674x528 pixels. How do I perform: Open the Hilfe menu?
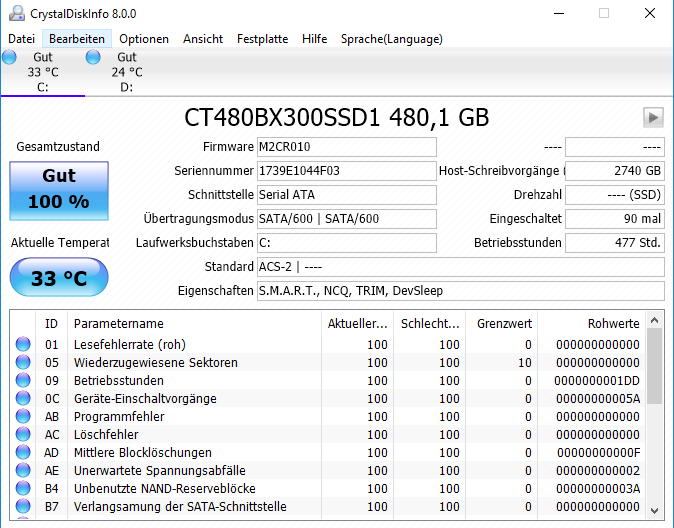(315, 39)
